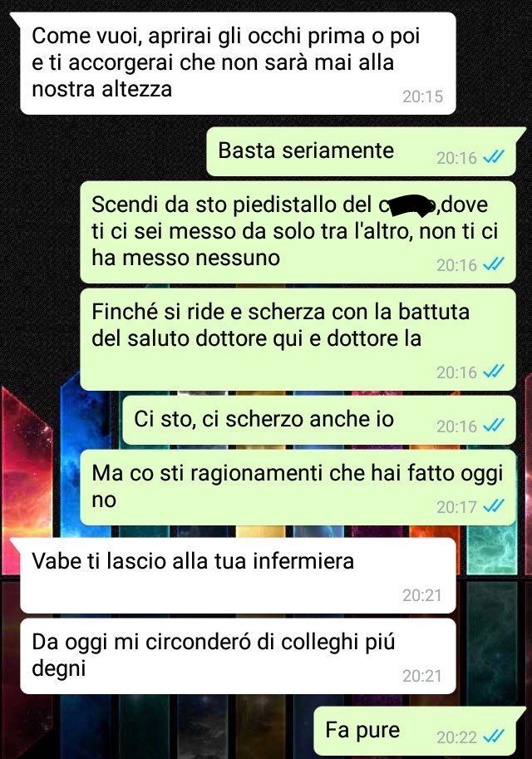
Task: Select the bubble "Ci sto, ci scherzo anche io"
Action: click(319, 420)
